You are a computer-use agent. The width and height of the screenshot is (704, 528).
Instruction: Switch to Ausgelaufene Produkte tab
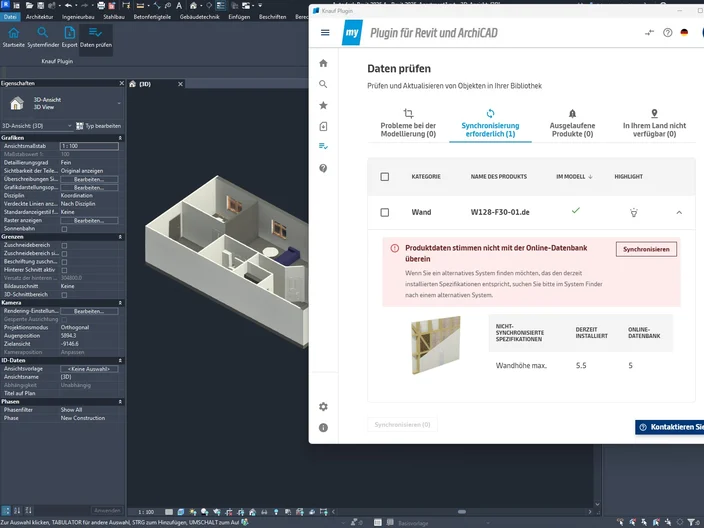[x=572, y=123]
